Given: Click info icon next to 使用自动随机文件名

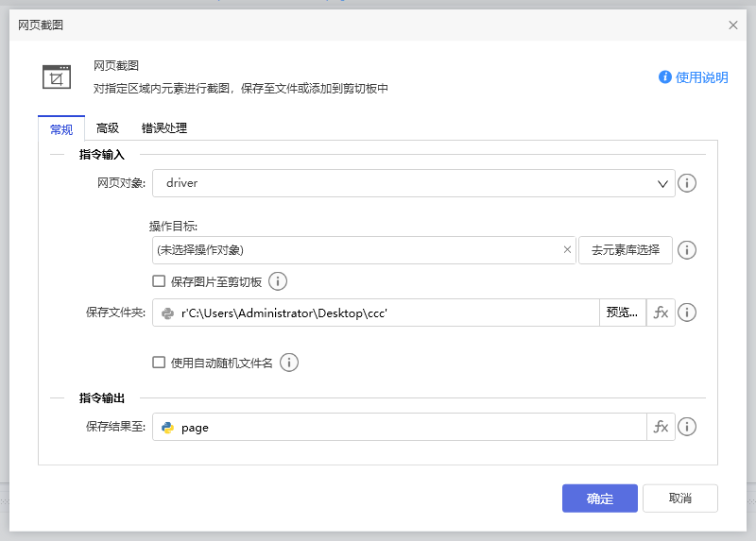Looking at the screenshot, I should [289, 363].
